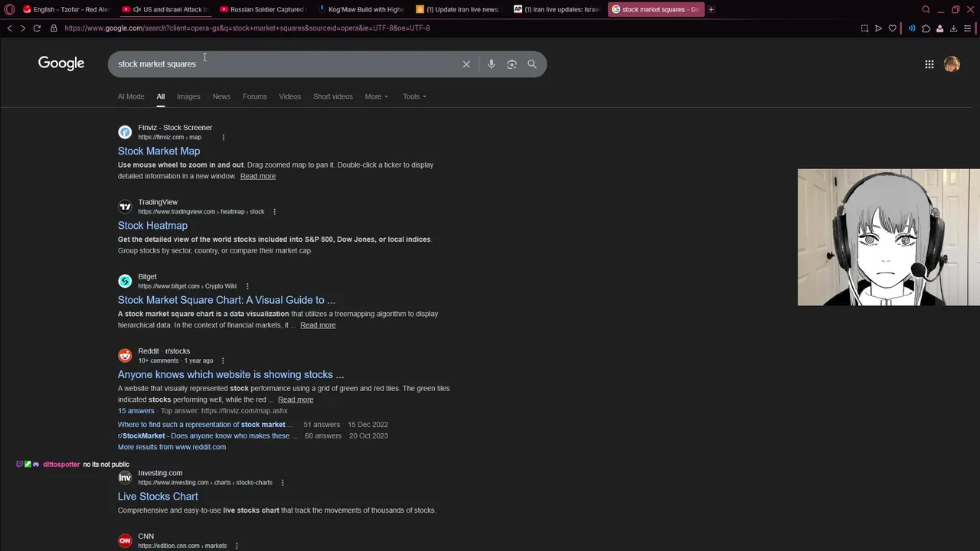This screenshot has width=980, height=551.
Task: Open the Finviz result options dots
Action: pos(224,138)
